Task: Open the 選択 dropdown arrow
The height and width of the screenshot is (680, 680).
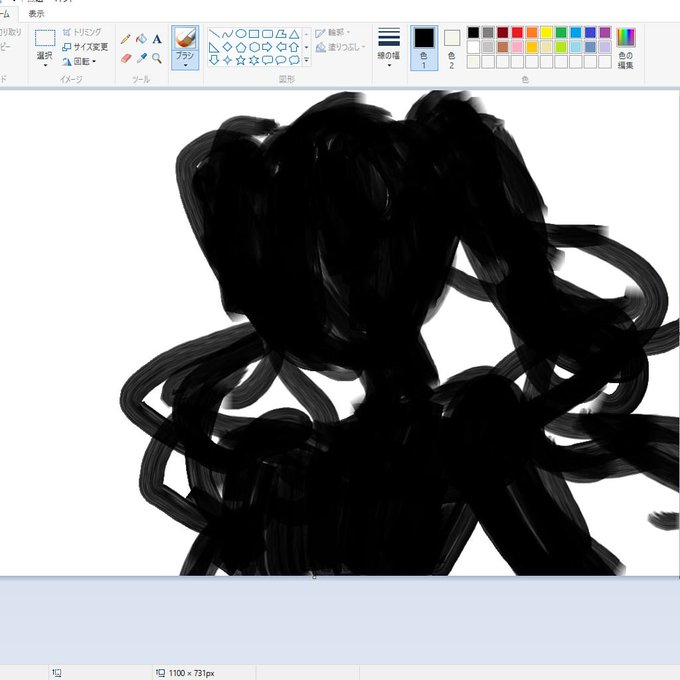Action: (45, 65)
